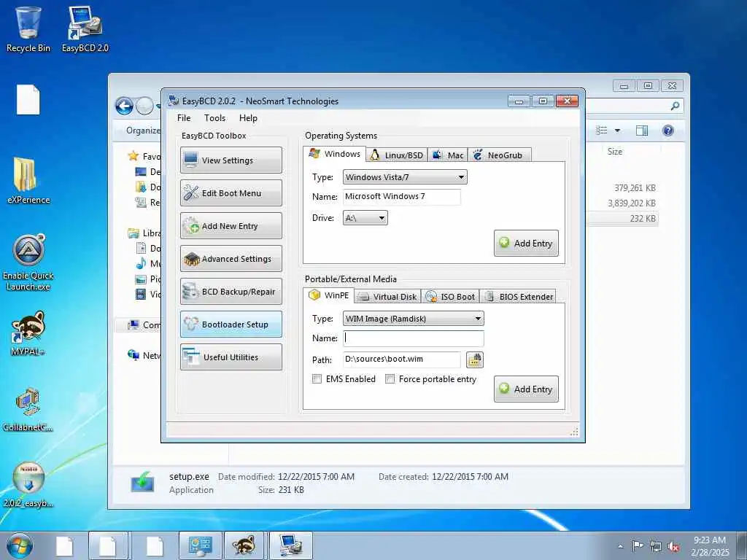Viewport: 747px width, 560px height.
Task: Toggle the Explorer preview pane icon
Action: [642, 131]
